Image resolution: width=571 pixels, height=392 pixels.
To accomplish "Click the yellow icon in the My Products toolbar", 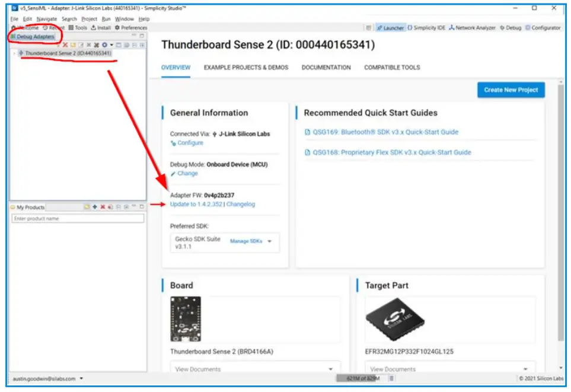I will [87, 207].
